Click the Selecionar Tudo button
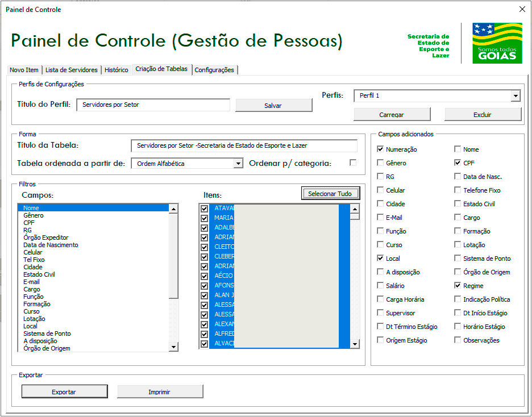The height and width of the screenshot is (417, 532). tap(330, 194)
